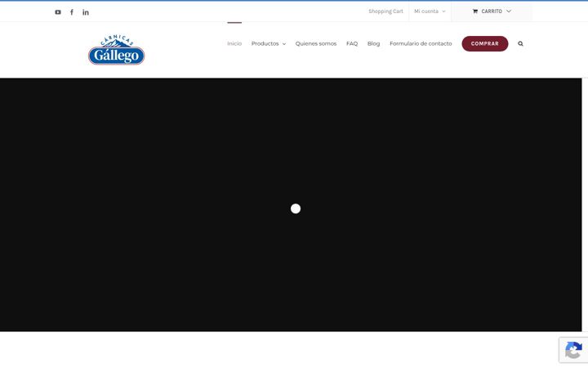The width and height of the screenshot is (588, 368).
Task: Click the Cárnicas Gállego logo
Action: click(116, 50)
